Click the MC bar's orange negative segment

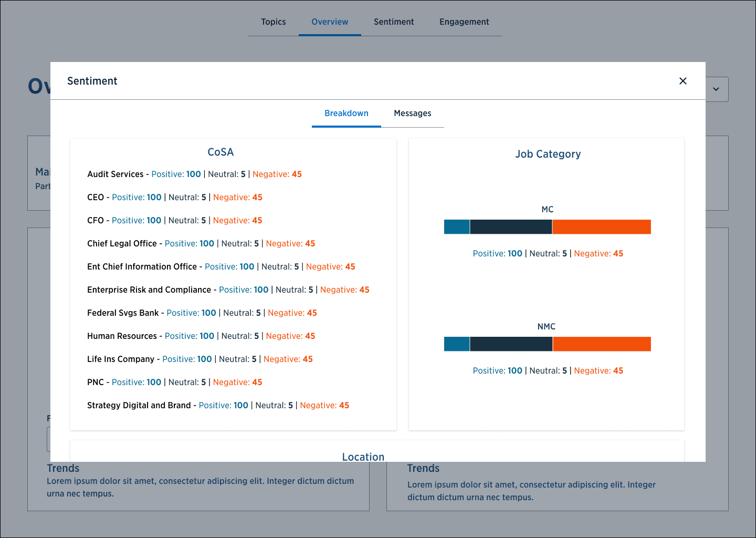(x=602, y=227)
